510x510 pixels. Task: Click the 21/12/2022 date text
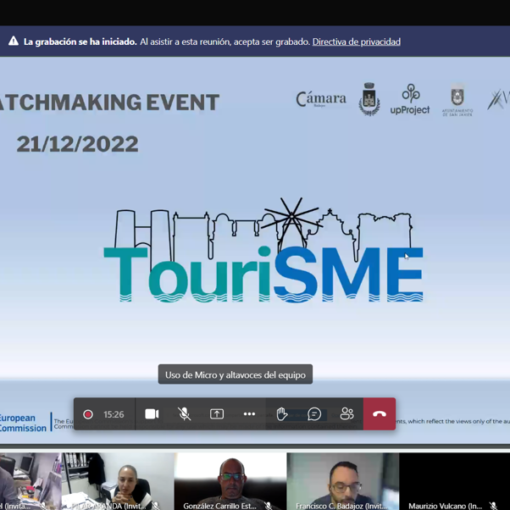[x=77, y=144]
